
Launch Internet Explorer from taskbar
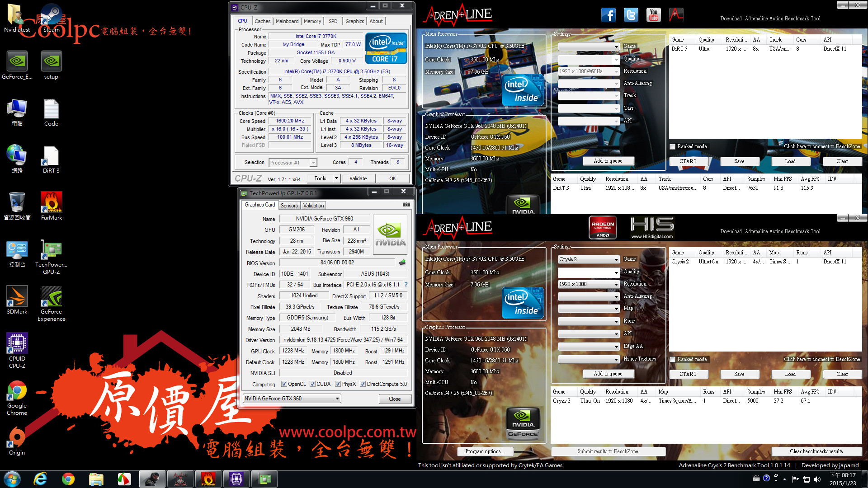(40, 479)
